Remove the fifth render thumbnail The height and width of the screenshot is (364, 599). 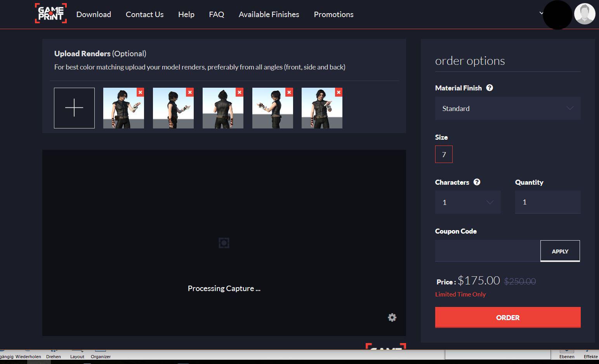(339, 92)
